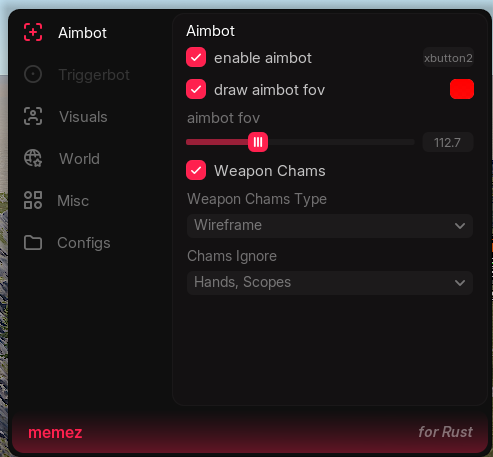This screenshot has height=457, width=493.
Task: Click the aimbot fov slider handle
Action: [x=258, y=142]
